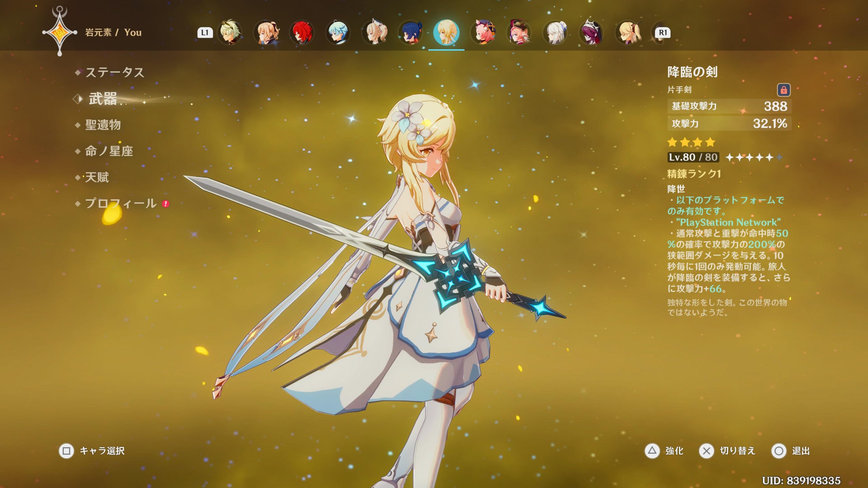This screenshot has width=868, height=488.
Task: Open Ningguang's white-haired portrait
Action: click(556, 33)
